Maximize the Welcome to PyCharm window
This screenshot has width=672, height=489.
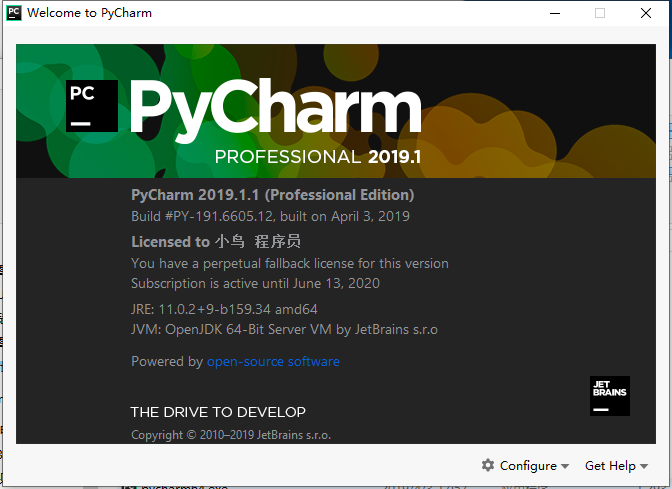pyautogui.click(x=600, y=13)
